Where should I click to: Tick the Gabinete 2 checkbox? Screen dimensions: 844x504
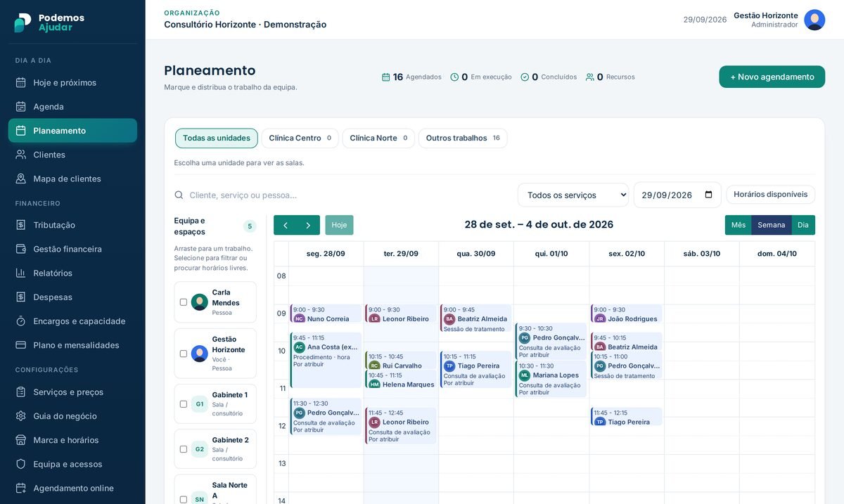coord(184,449)
